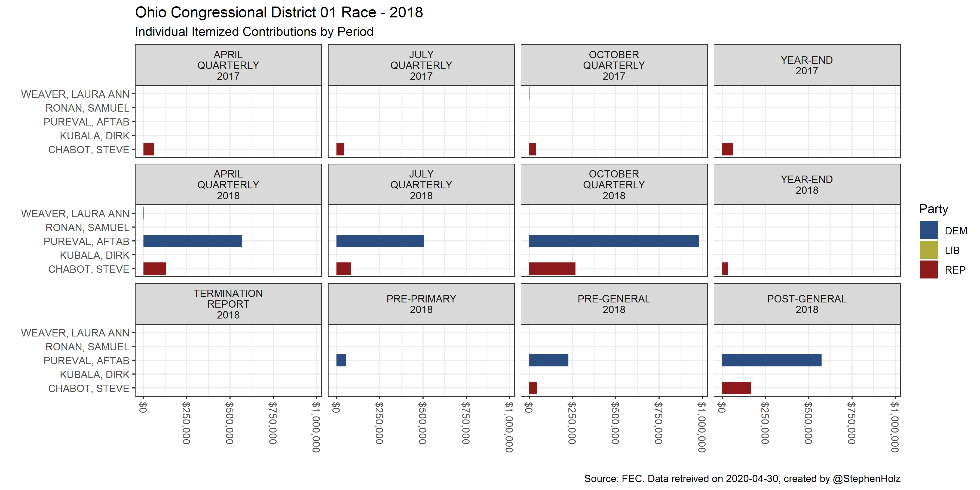
Task: Click the DEM blue legend swatch
Action: 928,231
